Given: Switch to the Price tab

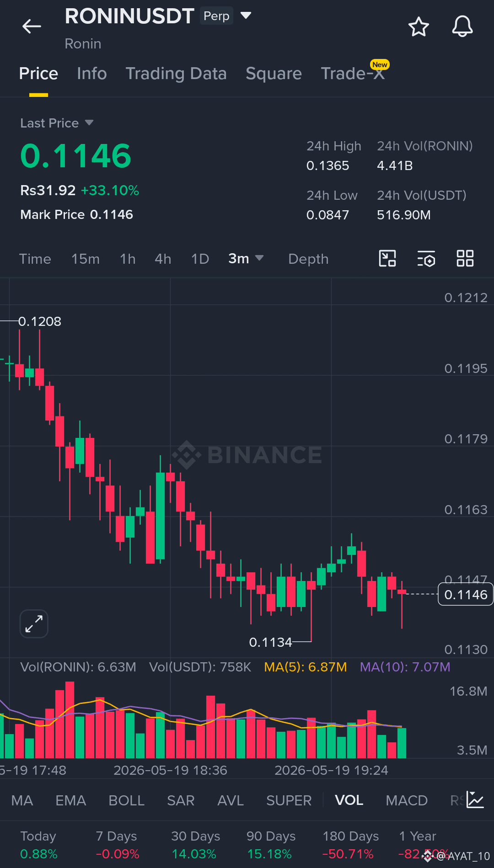Looking at the screenshot, I should 38,74.
